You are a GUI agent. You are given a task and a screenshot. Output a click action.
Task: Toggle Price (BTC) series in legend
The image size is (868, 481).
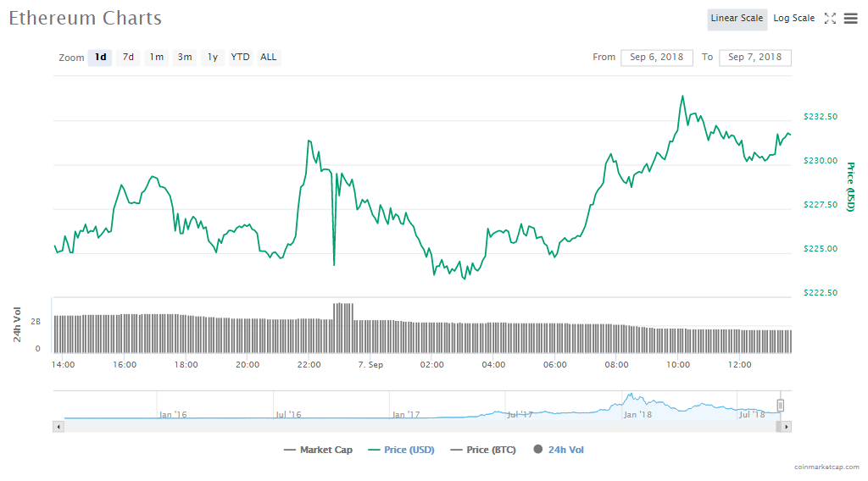pos(483,450)
